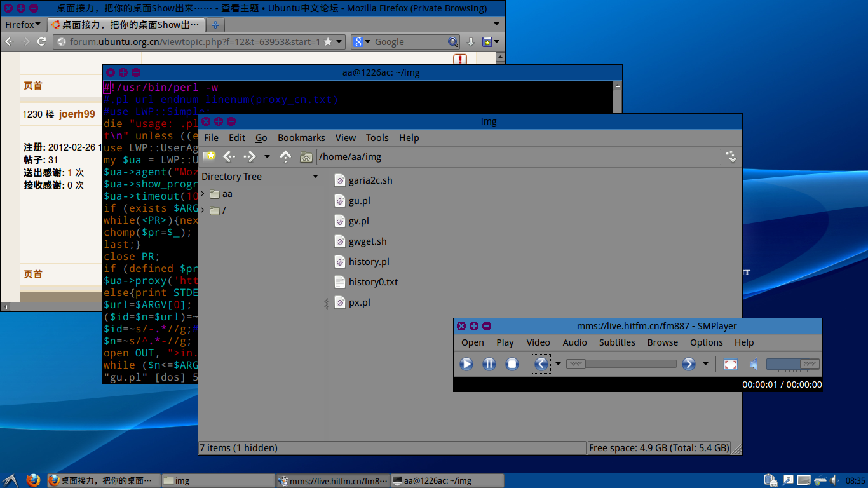Go forward in file manager history

250,156
